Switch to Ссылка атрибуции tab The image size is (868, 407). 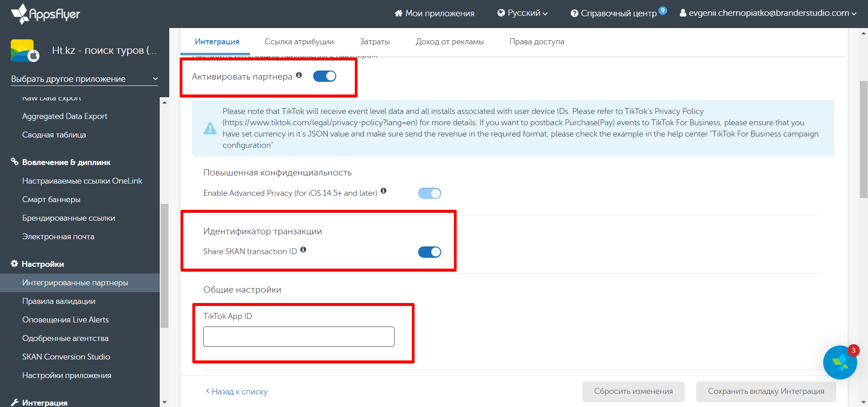[299, 42]
